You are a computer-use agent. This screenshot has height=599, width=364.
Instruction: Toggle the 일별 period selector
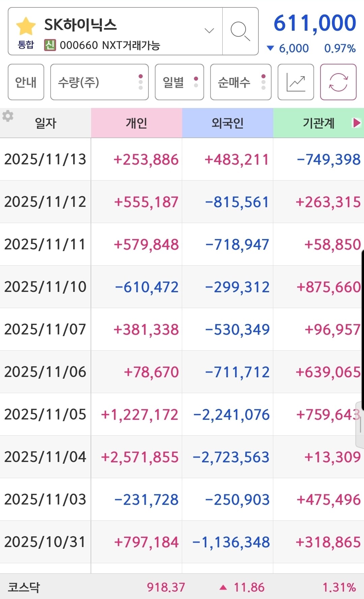tap(179, 82)
